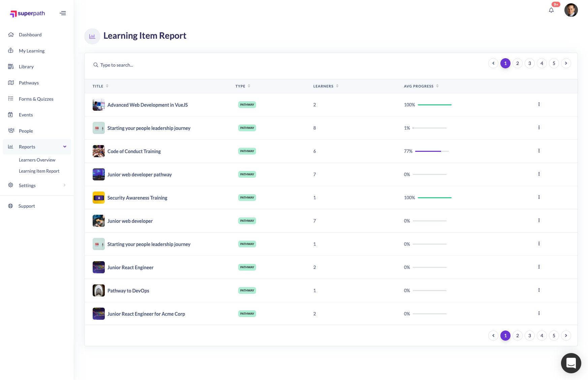Select Learning Item Report in sidebar
This screenshot has height=380, width=588.
(x=39, y=171)
